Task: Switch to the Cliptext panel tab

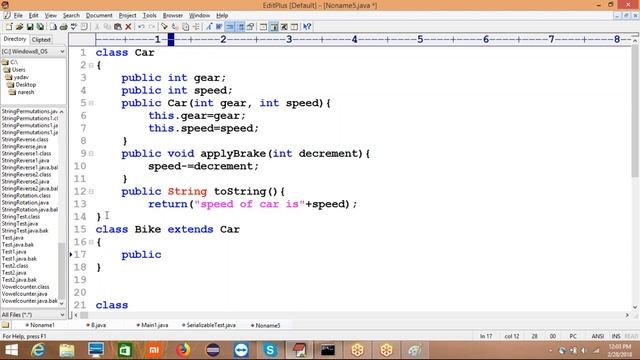Action: [41, 40]
